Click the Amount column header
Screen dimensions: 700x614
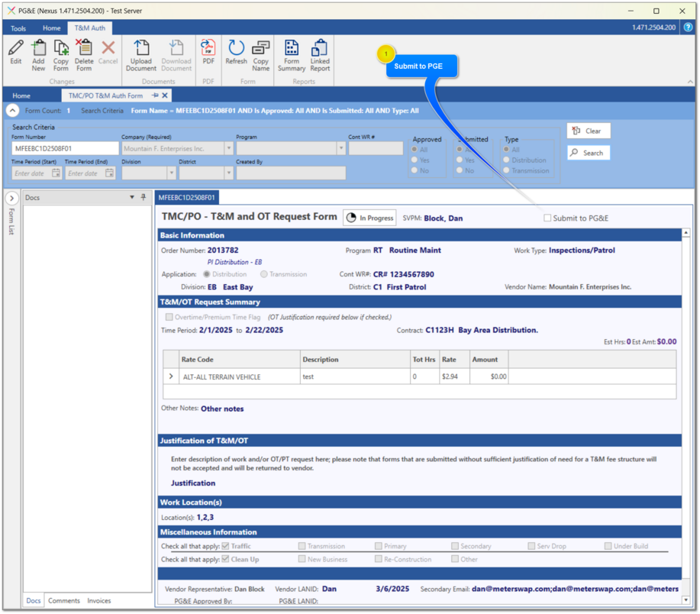(x=489, y=360)
